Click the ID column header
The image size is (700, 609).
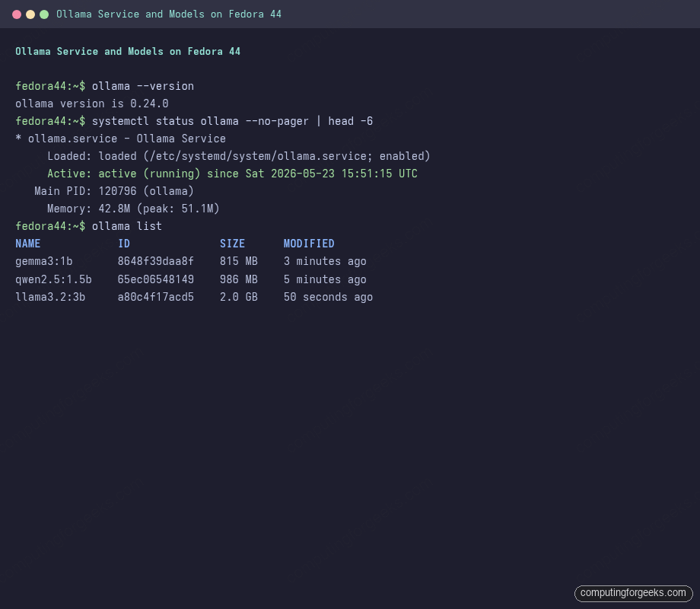click(x=124, y=244)
